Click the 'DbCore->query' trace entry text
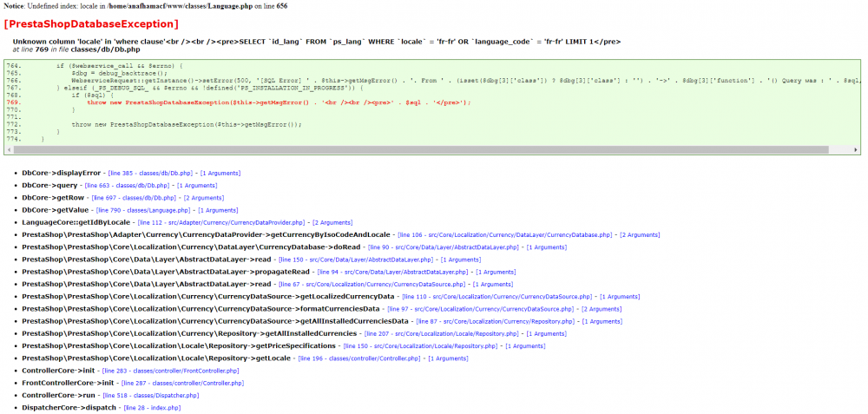 pos(49,186)
